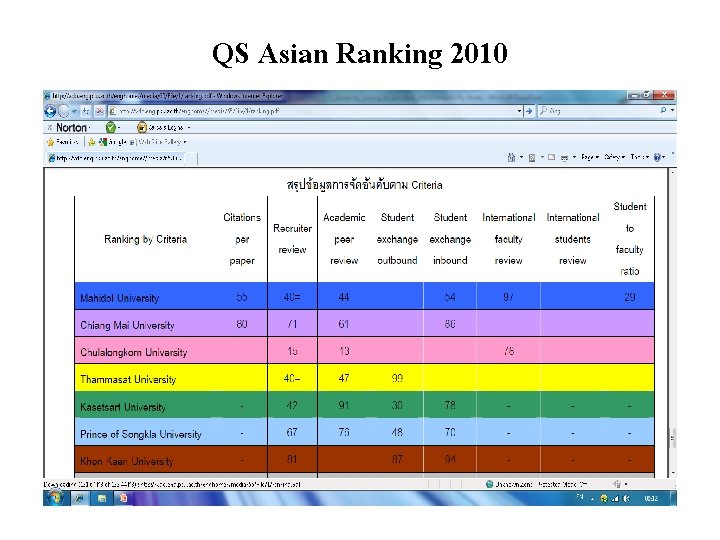Open the Home button dropdown arrow

click(x=521, y=158)
